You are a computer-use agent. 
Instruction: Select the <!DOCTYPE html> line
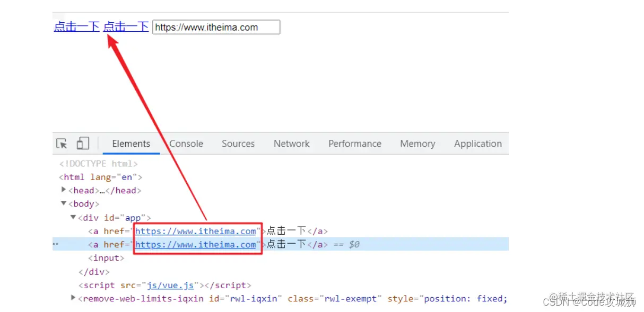[99, 164]
